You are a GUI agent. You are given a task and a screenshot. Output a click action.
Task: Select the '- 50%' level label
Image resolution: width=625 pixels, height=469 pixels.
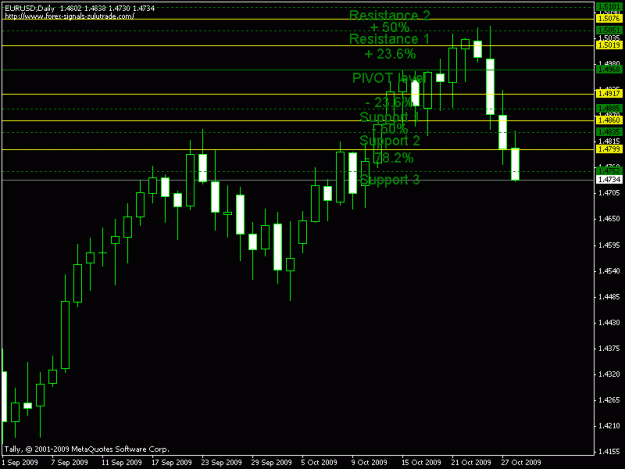coord(389,129)
